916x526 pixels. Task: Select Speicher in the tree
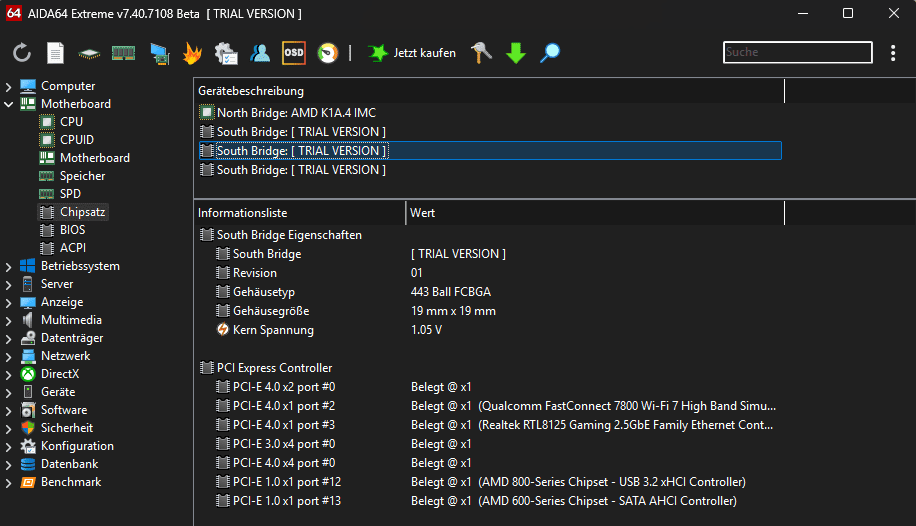pos(82,176)
